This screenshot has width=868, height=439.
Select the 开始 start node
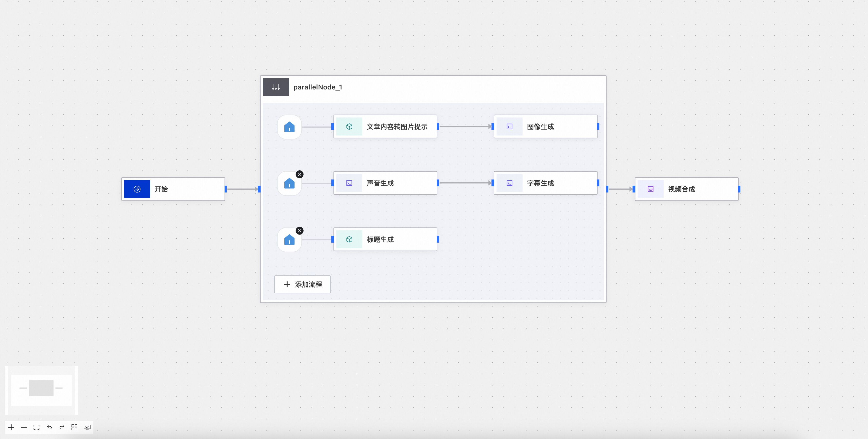[x=173, y=189]
